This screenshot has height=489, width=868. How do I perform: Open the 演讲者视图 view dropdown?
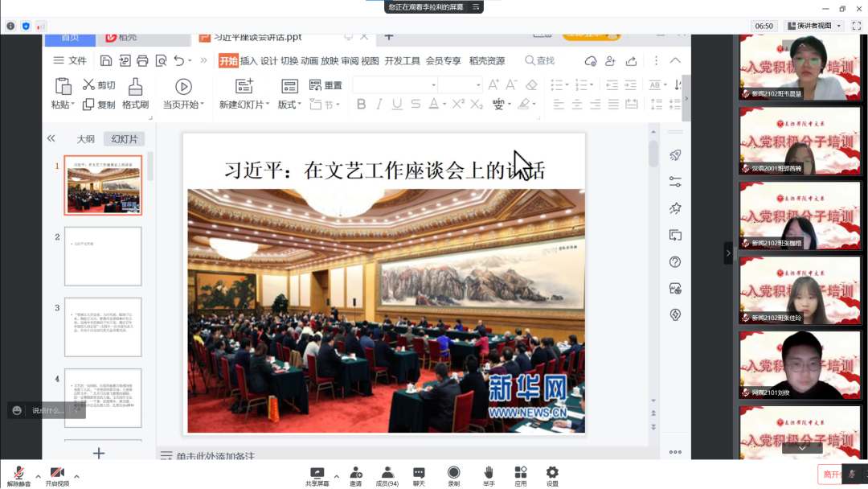(x=814, y=26)
